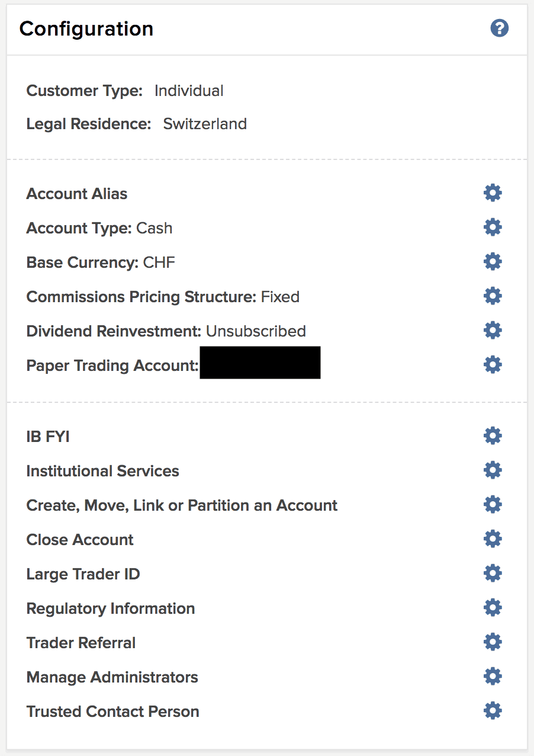The height and width of the screenshot is (756, 534).
Task: Open the help question mark icon
Action: [x=500, y=28]
